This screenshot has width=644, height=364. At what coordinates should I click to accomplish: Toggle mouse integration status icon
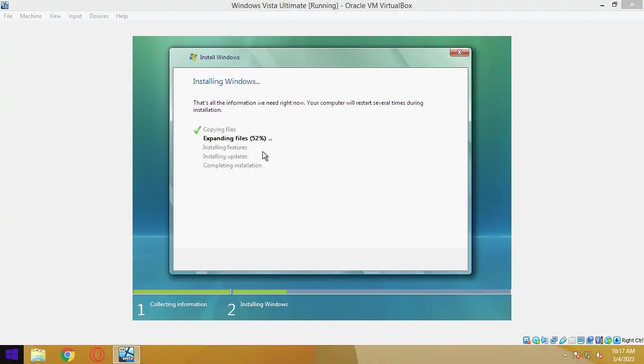(x=608, y=340)
